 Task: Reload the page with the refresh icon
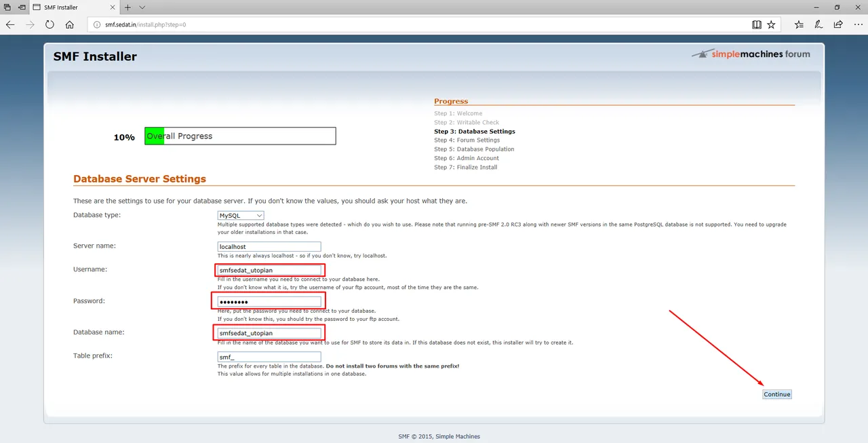pos(50,24)
